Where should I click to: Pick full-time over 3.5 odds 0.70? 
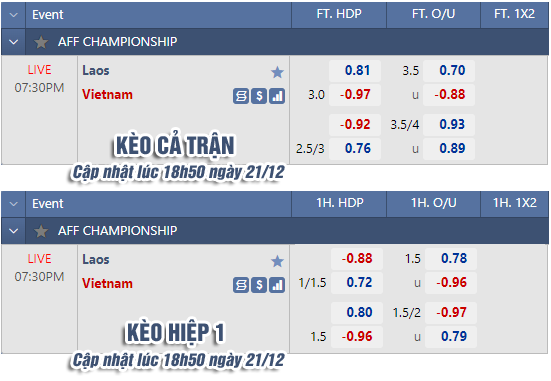449,71
